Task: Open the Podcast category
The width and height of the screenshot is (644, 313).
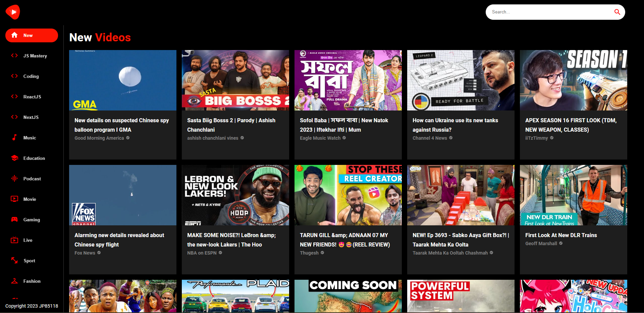Action: coord(32,179)
